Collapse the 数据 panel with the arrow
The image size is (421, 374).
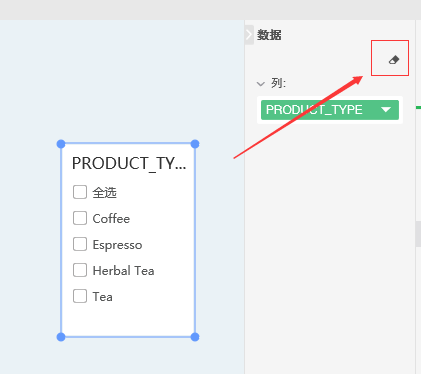click(249, 35)
